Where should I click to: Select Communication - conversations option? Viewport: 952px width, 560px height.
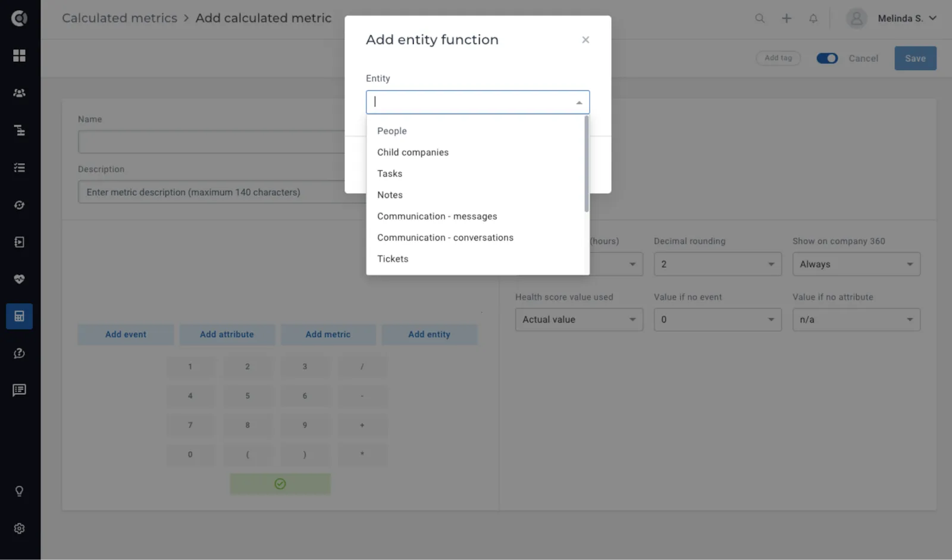pyautogui.click(x=475, y=238)
